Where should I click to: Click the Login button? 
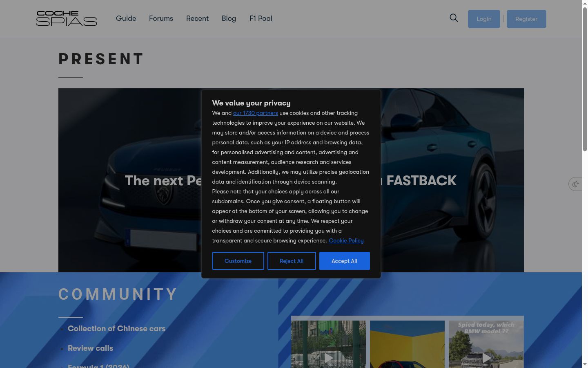point(484,19)
